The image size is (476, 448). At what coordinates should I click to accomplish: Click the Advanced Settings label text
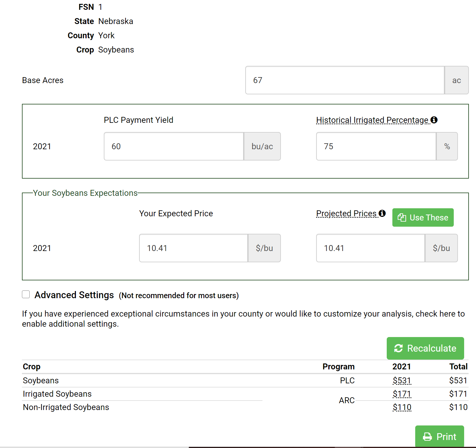[74, 295]
